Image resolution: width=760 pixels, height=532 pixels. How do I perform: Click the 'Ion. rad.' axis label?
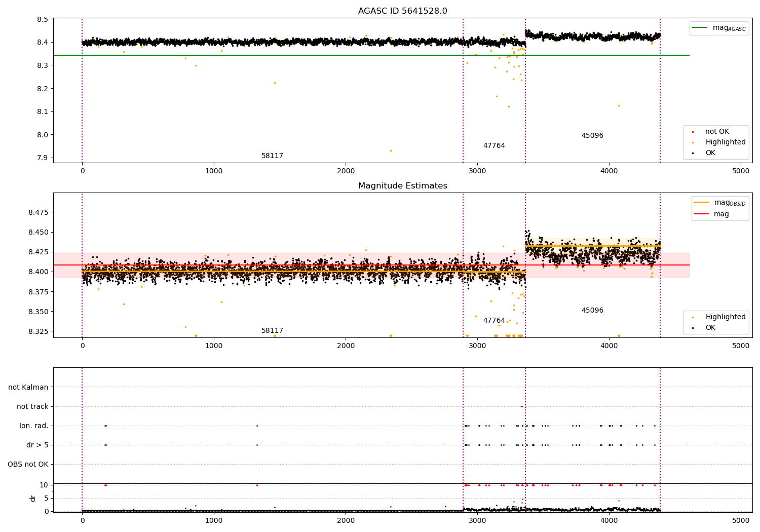click(x=34, y=426)
